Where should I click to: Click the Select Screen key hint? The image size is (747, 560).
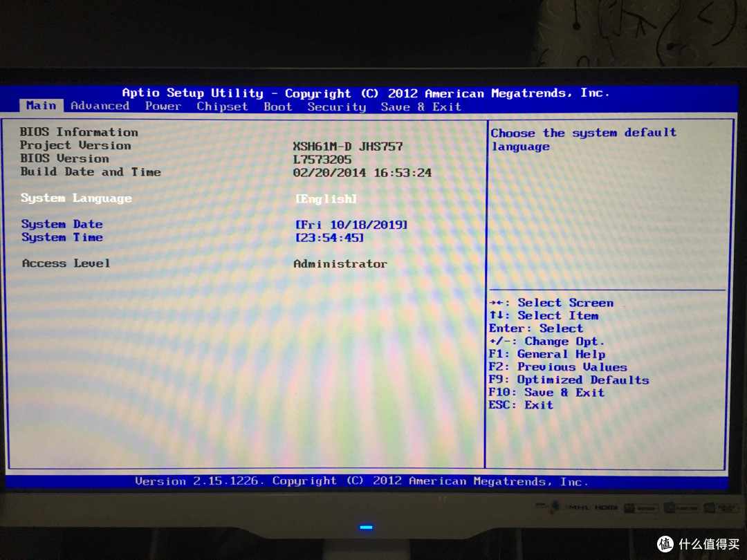pyautogui.click(x=551, y=303)
